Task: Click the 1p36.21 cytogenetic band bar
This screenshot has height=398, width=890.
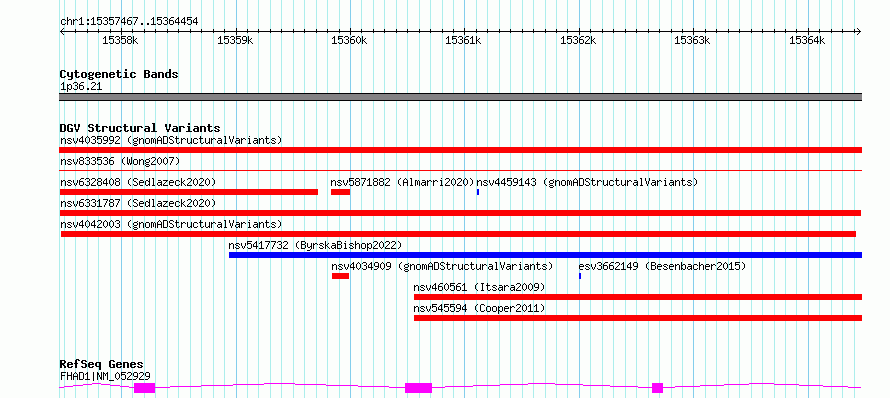Action: click(461, 97)
